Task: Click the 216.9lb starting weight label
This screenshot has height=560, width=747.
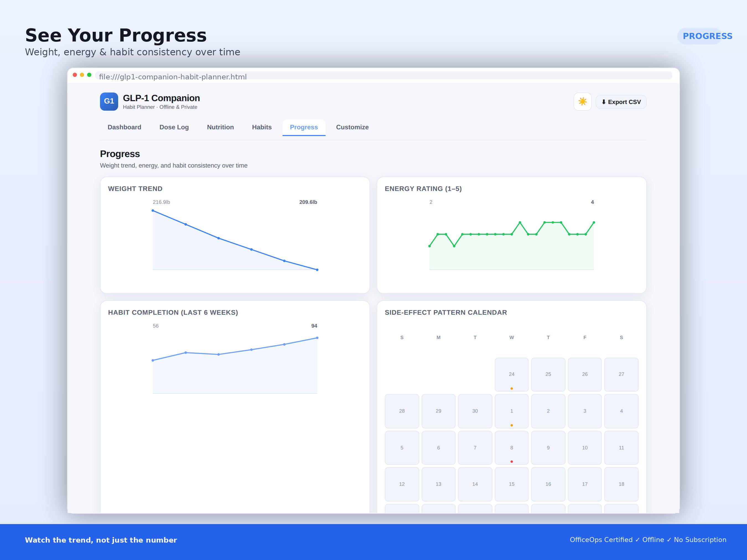Action: (x=161, y=202)
